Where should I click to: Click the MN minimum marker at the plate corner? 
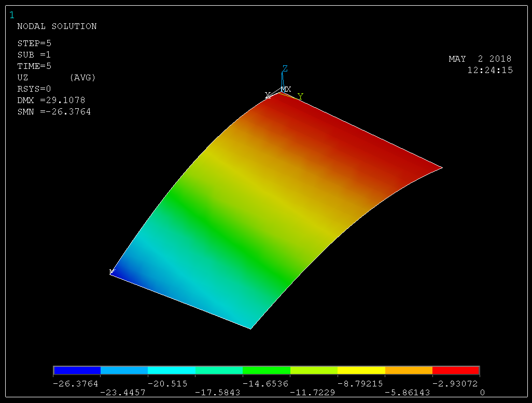(x=113, y=271)
